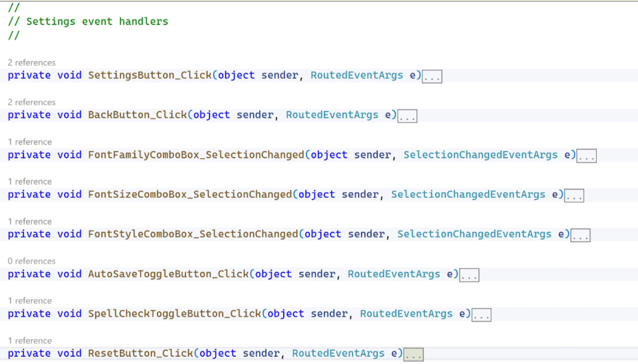Open the 1 reference link above FontFamilyComboBox_SelectionChanged
This screenshot has height=364, width=638.
(x=30, y=142)
